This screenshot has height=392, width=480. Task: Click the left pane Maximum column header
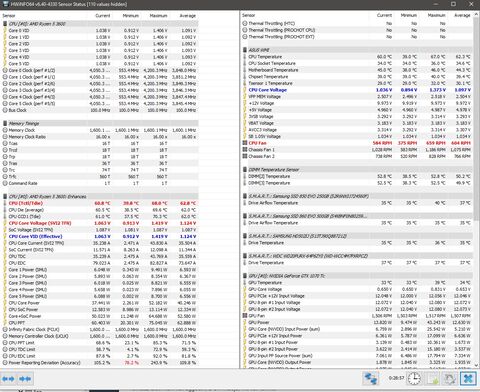point(158,16)
